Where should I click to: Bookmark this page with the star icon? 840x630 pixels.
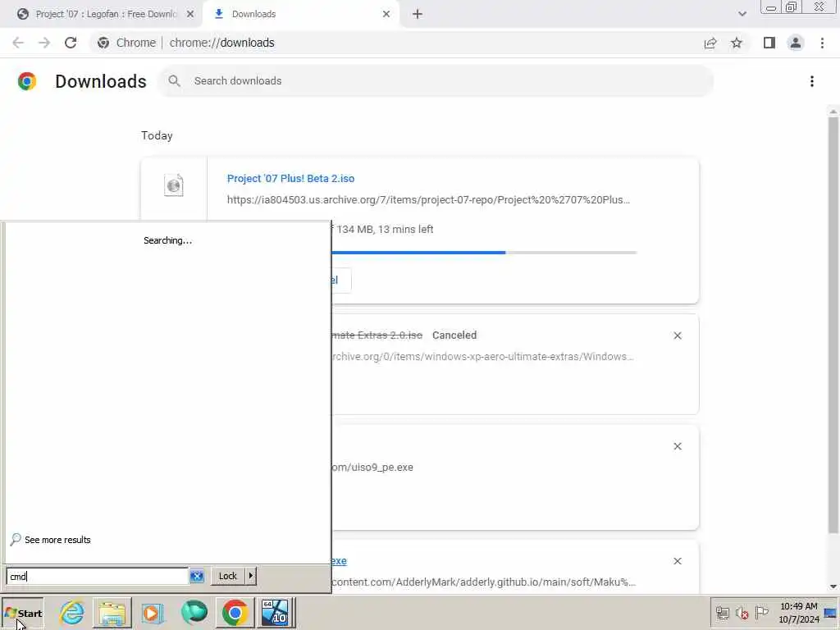point(737,43)
